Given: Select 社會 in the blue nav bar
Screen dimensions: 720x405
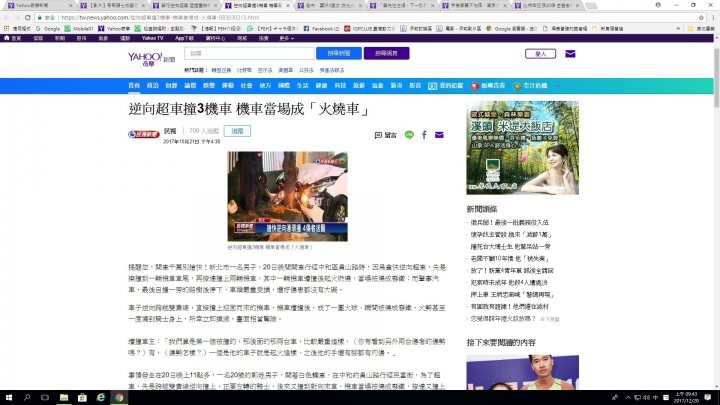Looking at the screenshot, I should click(x=247, y=86).
